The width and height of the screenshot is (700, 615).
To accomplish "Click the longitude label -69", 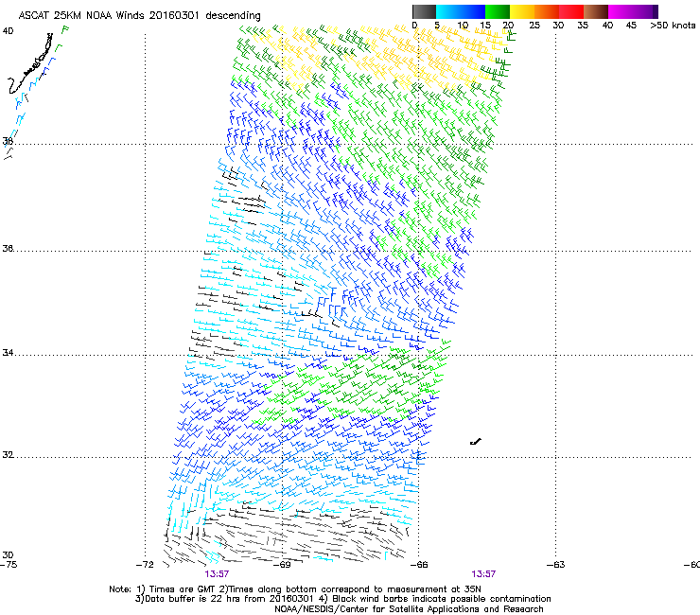I will 282,565.
